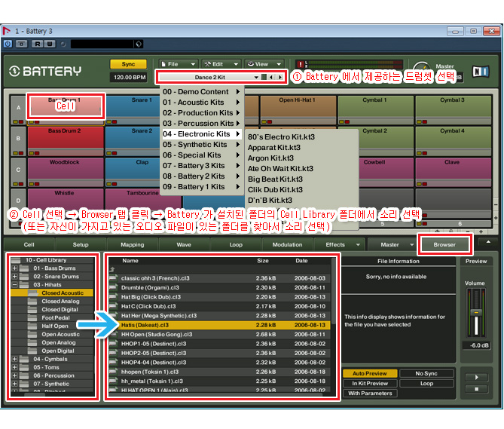The image size is (504, 429).
Task: Open the Edit dropdown menu
Action: [221, 64]
